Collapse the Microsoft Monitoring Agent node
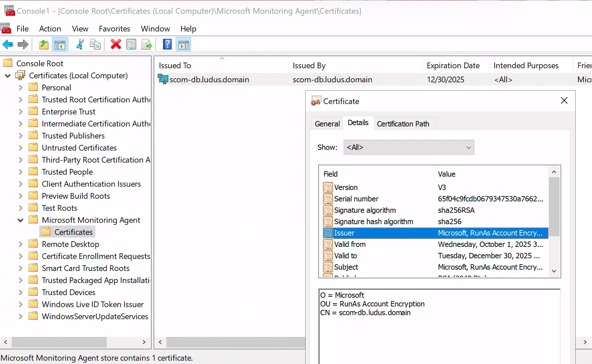 click(21, 220)
